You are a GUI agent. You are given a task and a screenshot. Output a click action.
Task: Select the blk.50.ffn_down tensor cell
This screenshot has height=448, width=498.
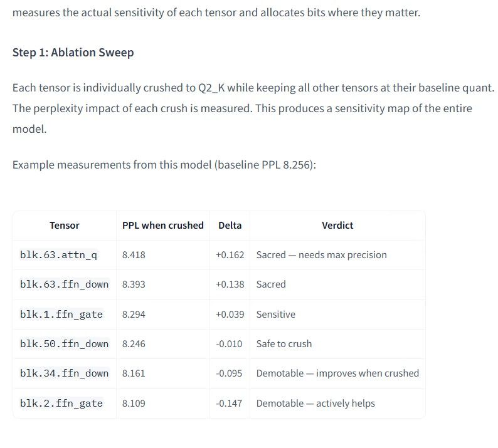click(65, 344)
